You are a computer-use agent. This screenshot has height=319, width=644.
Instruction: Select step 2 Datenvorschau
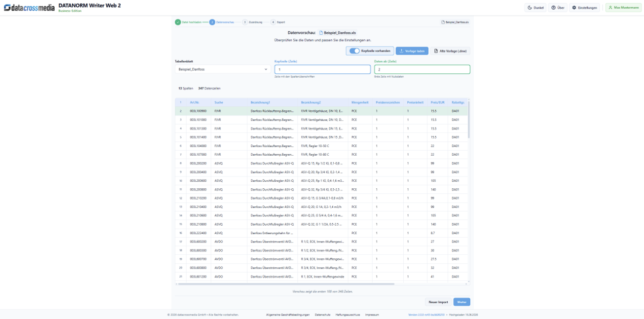[222, 22]
